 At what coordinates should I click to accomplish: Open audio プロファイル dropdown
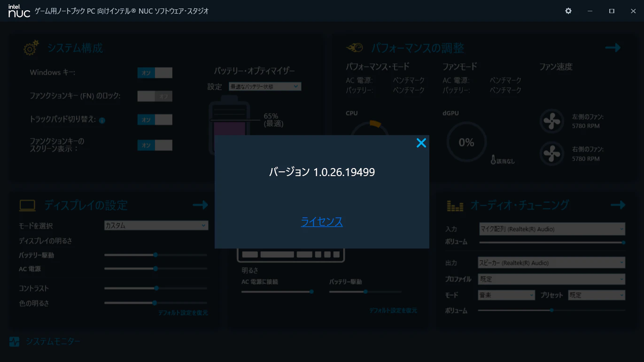pyautogui.click(x=552, y=279)
